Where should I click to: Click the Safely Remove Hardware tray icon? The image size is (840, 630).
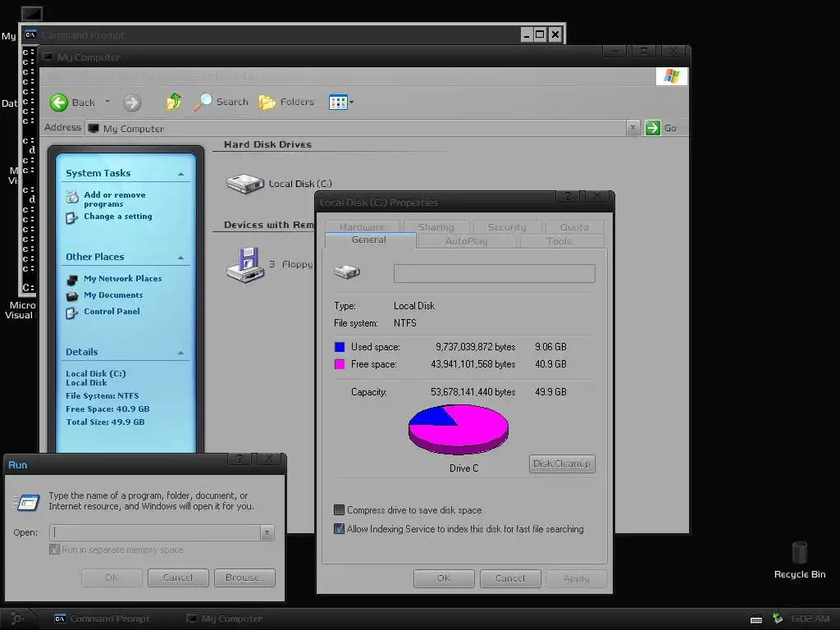778,619
